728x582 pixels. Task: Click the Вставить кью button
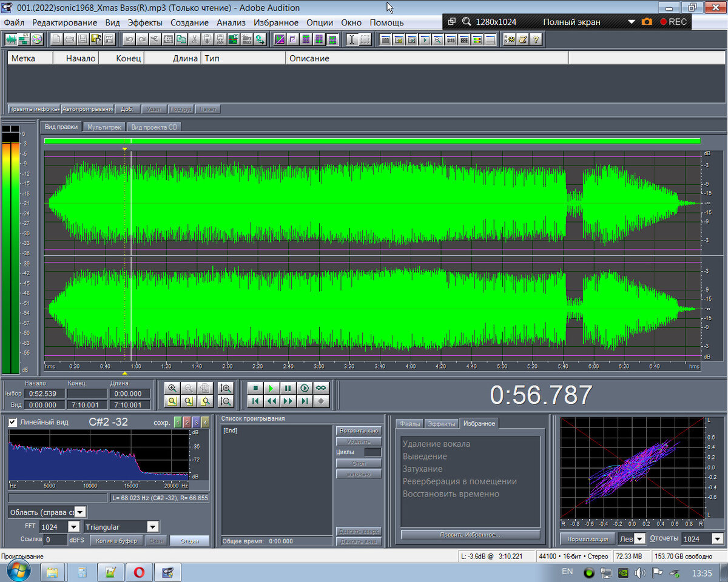359,430
